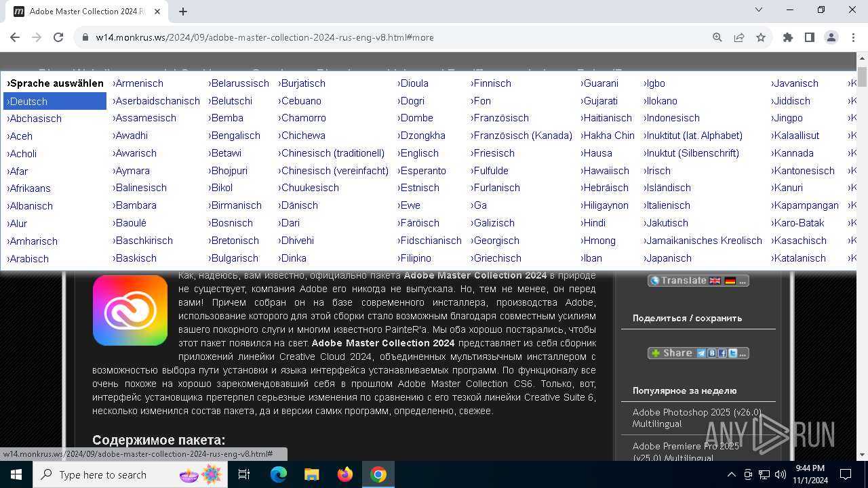Image resolution: width=868 pixels, height=488 pixels.
Task: Reload the current page
Action: pos(58,37)
